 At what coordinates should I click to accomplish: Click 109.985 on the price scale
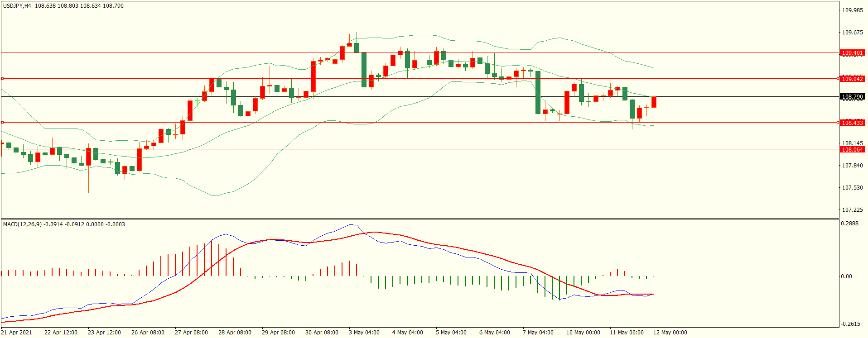click(x=852, y=10)
